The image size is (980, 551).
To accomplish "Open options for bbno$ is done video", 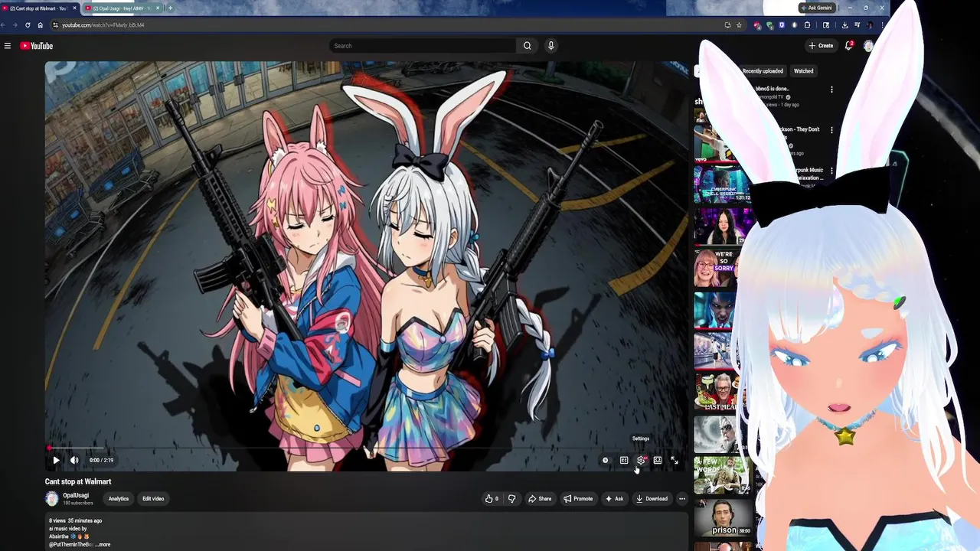I will (x=831, y=90).
